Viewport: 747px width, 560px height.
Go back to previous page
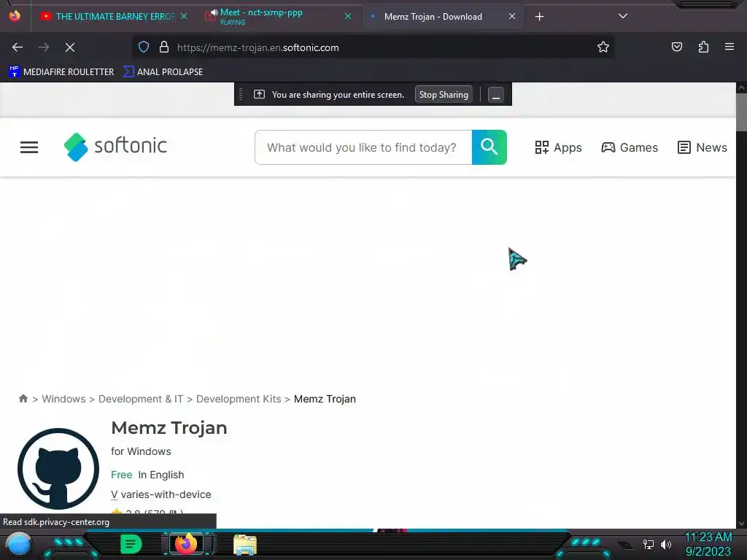18,47
